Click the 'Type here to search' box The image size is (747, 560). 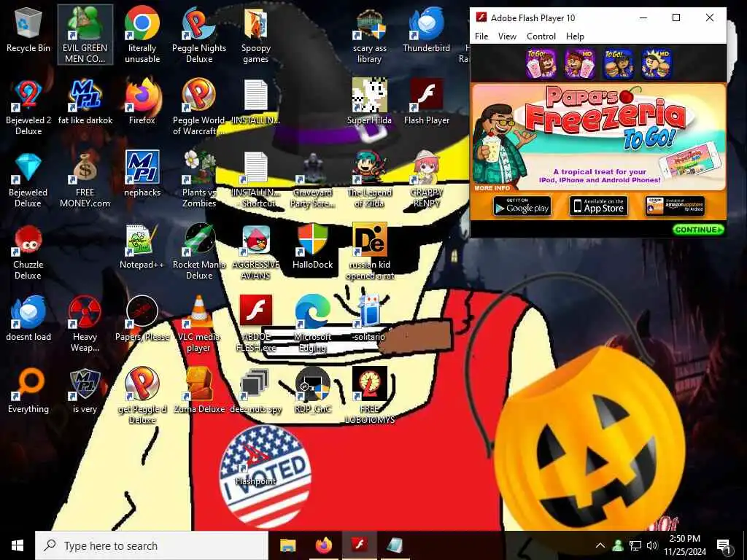click(x=152, y=545)
